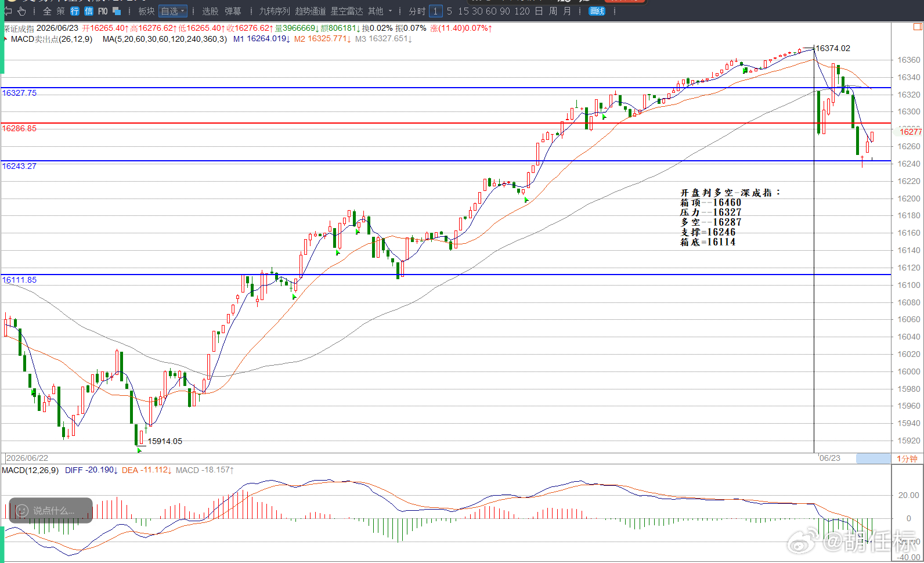Click the 2026/06/22 date marker

coord(27,458)
